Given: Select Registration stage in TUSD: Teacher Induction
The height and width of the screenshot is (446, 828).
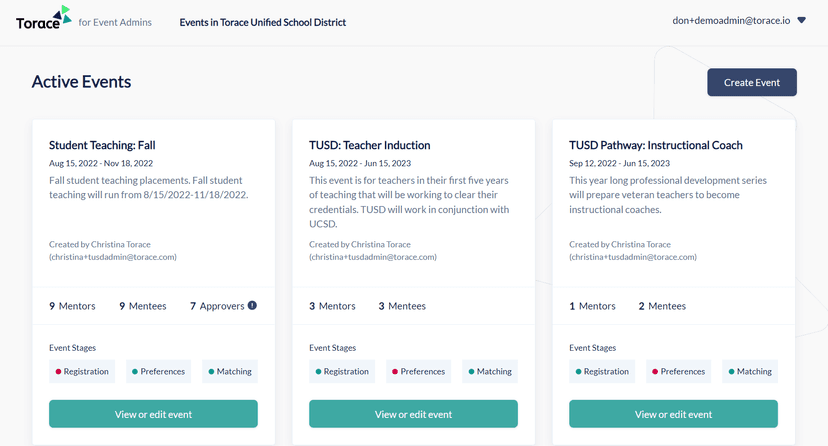Looking at the screenshot, I should (x=342, y=372).
